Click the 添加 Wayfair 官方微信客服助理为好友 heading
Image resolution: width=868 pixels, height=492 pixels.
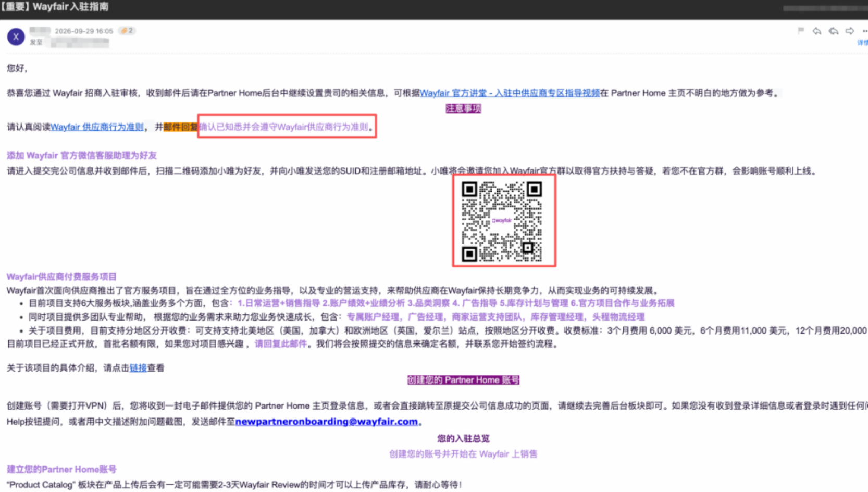point(82,155)
